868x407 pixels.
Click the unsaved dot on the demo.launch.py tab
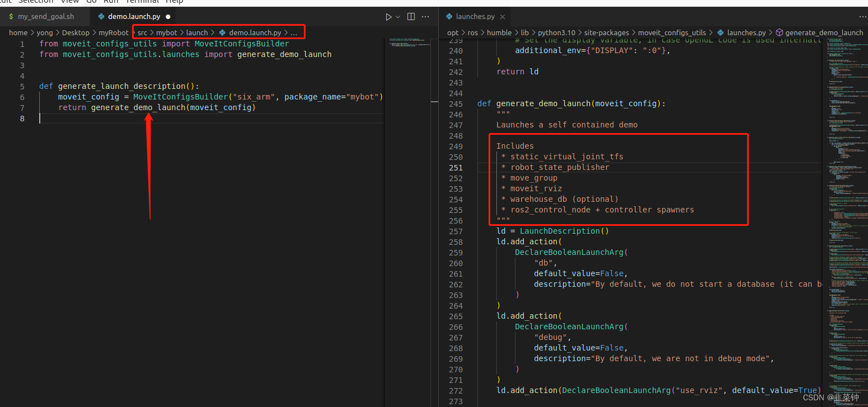tap(168, 17)
